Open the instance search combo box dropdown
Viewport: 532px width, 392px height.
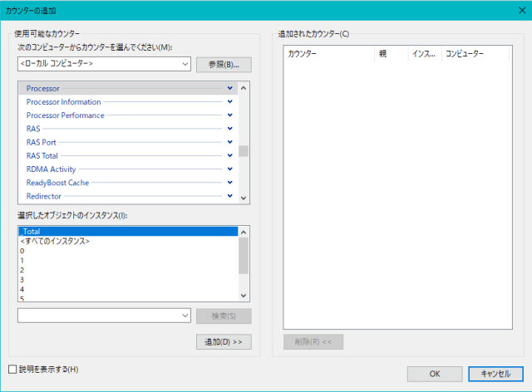click(x=185, y=316)
